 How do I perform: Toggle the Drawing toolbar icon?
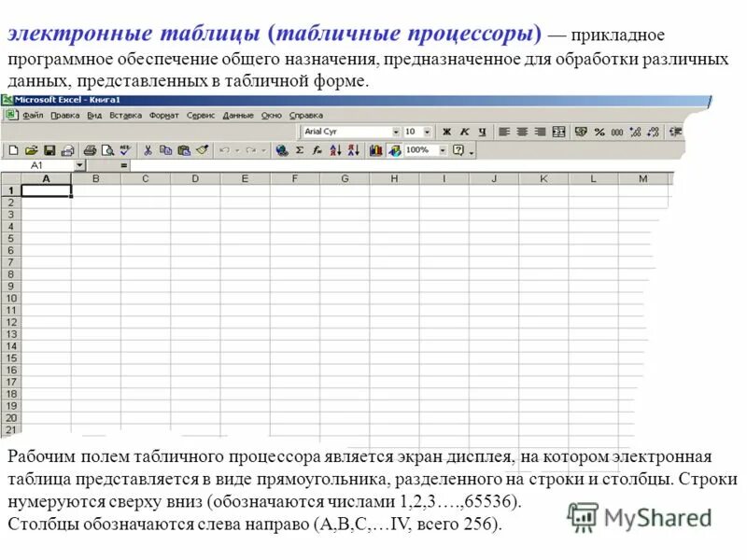[394, 150]
